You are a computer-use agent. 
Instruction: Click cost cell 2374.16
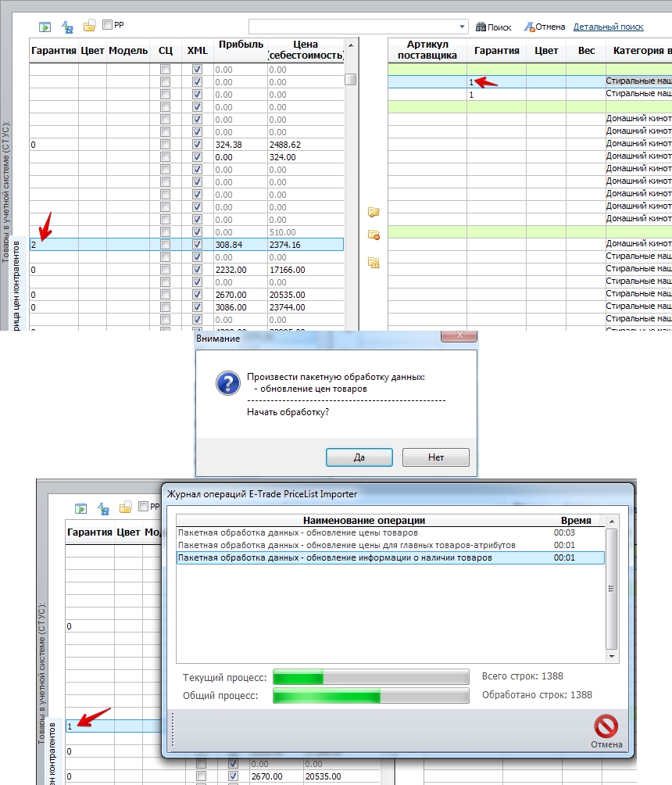click(x=306, y=245)
